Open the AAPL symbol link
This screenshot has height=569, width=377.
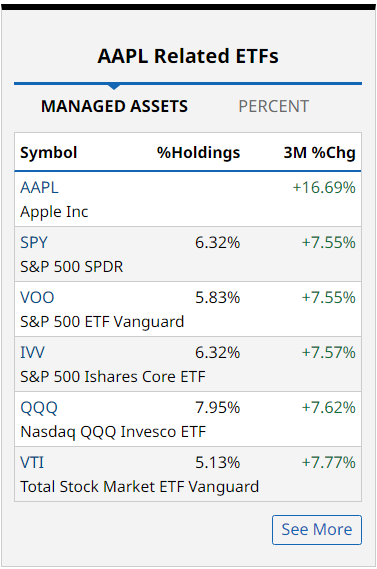click(39, 188)
